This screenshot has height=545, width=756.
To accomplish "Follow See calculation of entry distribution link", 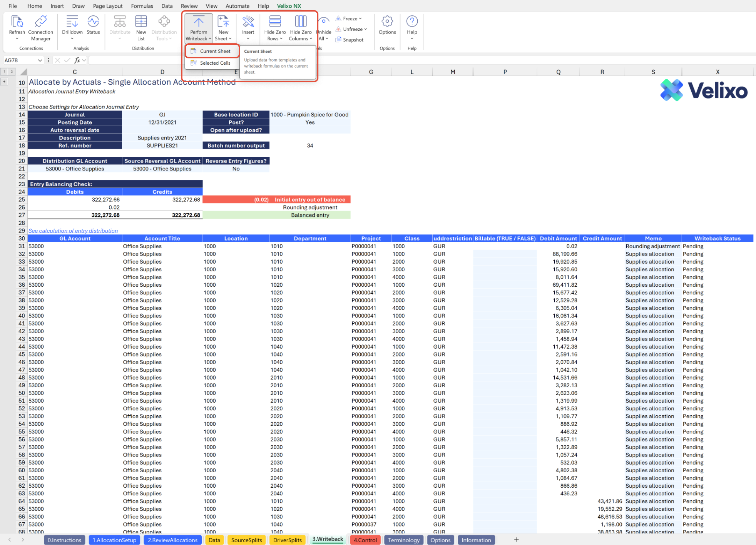I will point(73,231).
